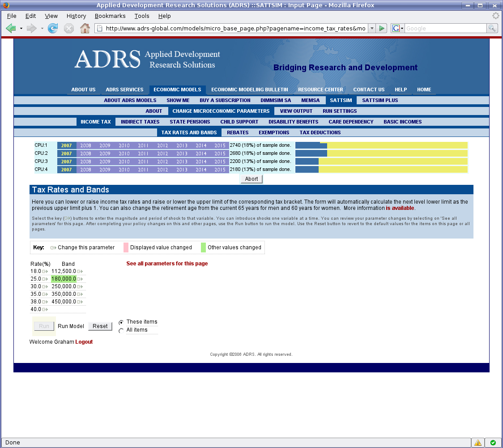The width and height of the screenshot is (503, 448).
Task: Reload the page with the refresh icon
Action: pyautogui.click(x=53, y=28)
